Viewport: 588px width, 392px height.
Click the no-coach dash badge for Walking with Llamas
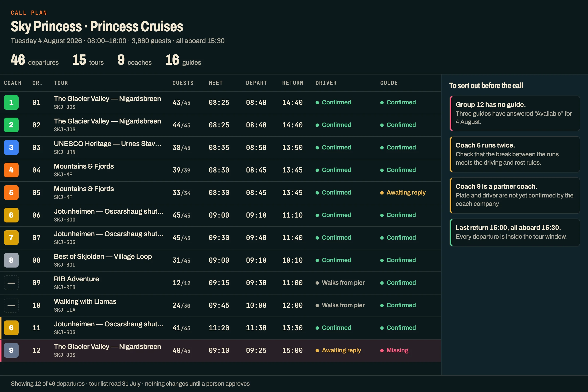click(11, 305)
